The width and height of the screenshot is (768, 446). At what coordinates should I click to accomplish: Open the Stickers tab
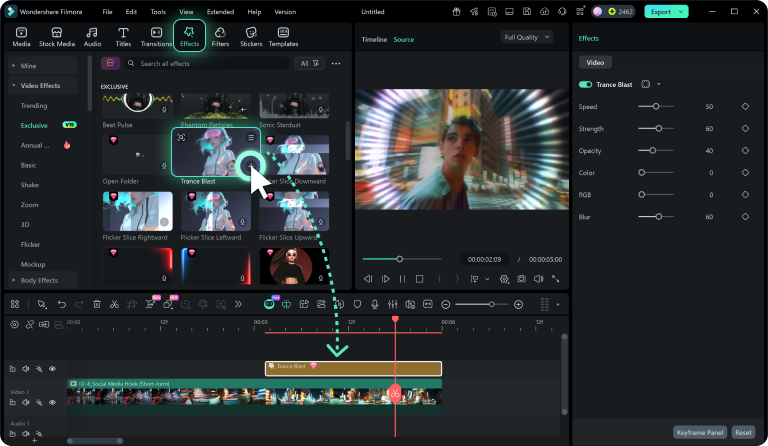pyautogui.click(x=251, y=37)
